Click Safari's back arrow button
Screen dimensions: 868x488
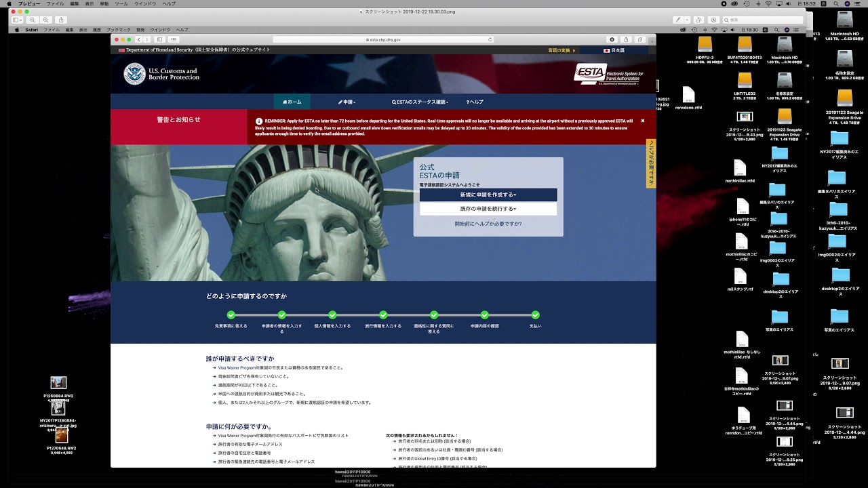tap(139, 40)
